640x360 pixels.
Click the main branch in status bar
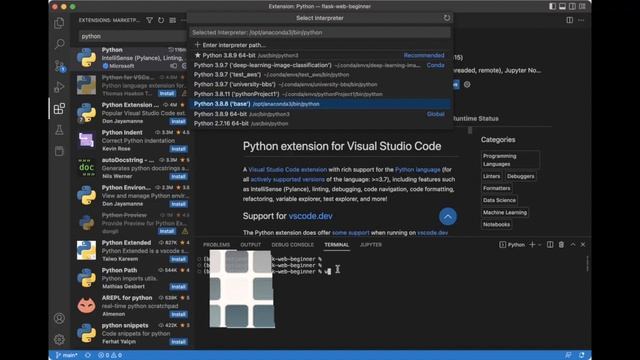67,355
